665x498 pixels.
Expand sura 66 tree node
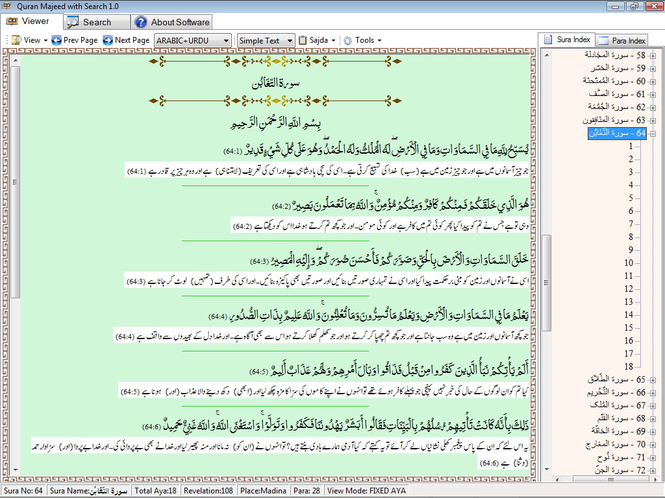pyautogui.click(x=653, y=393)
